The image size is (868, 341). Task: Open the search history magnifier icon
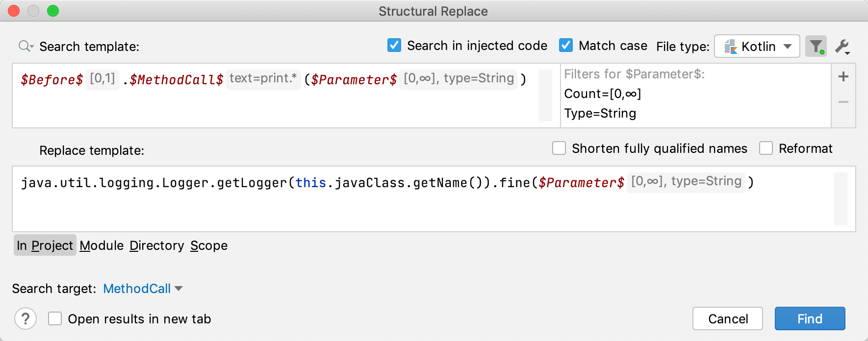tap(26, 46)
